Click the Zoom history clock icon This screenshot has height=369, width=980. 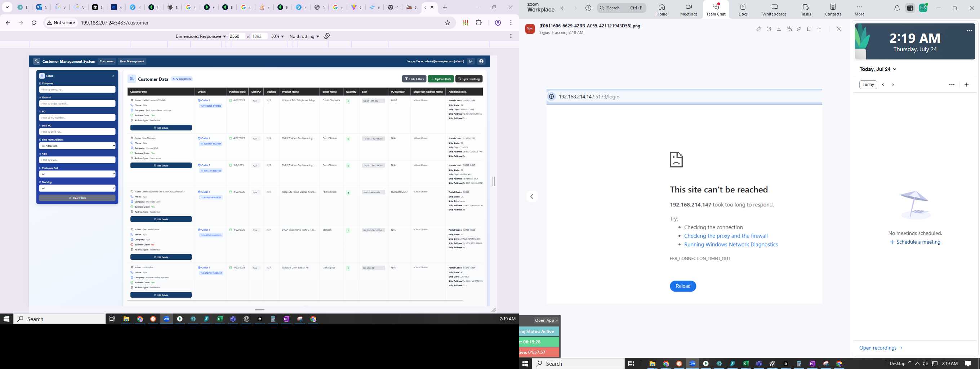588,8
